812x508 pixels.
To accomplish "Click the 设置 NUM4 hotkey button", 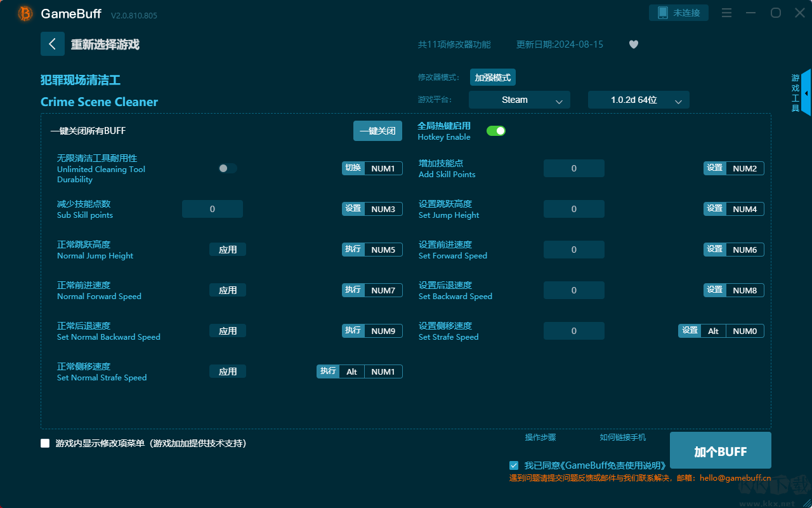I will [x=734, y=209].
